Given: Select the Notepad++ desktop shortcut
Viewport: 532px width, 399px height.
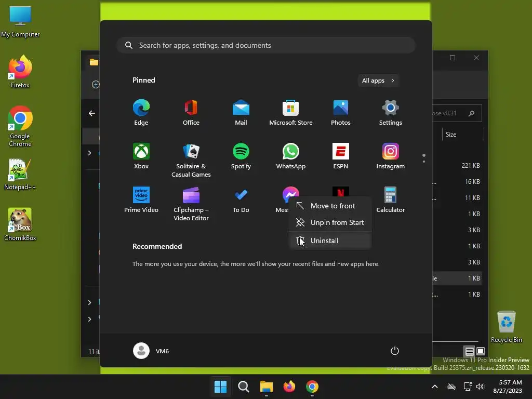Looking at the screenshot, I should pos(20,174).
